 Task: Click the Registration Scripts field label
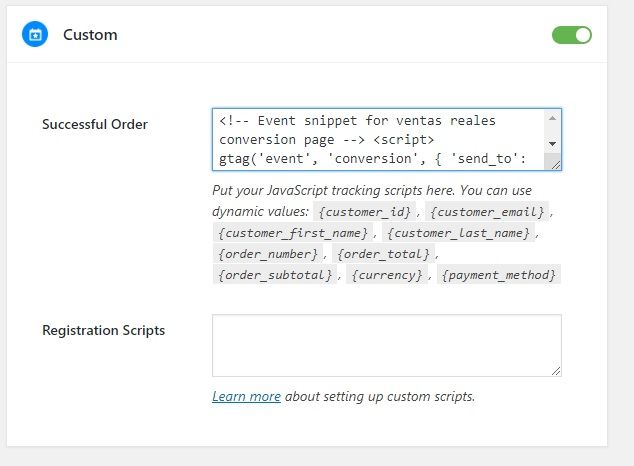(x=104, y=331)
